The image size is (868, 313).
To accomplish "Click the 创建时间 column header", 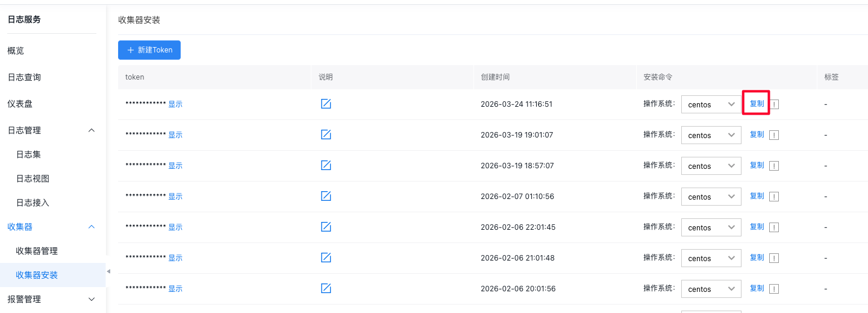I will point(495,77).
